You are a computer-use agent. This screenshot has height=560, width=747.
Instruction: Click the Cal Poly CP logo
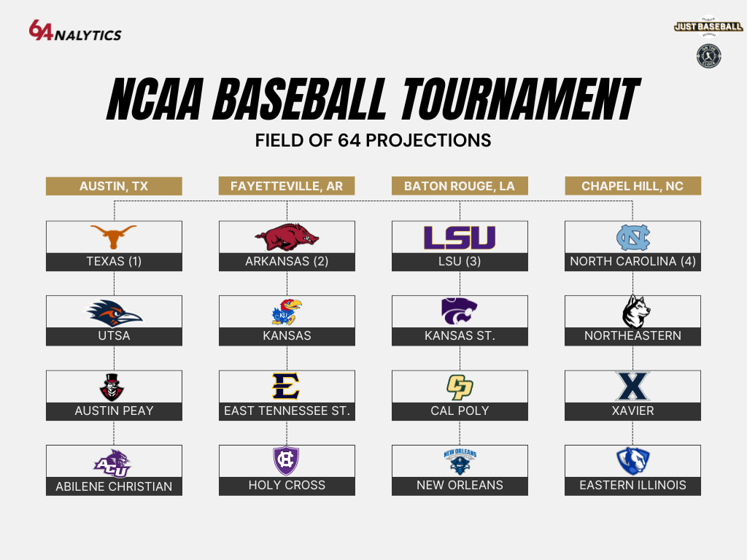click(x=460, y=386)
